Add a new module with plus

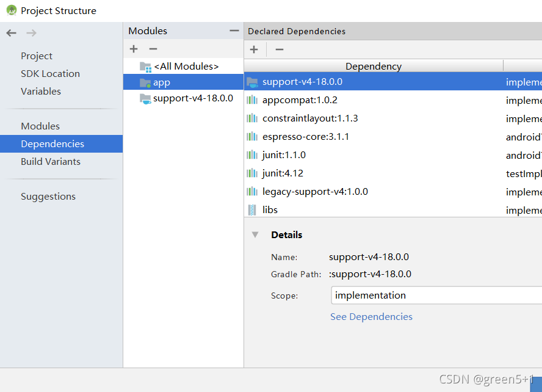(x=134, y=49)
